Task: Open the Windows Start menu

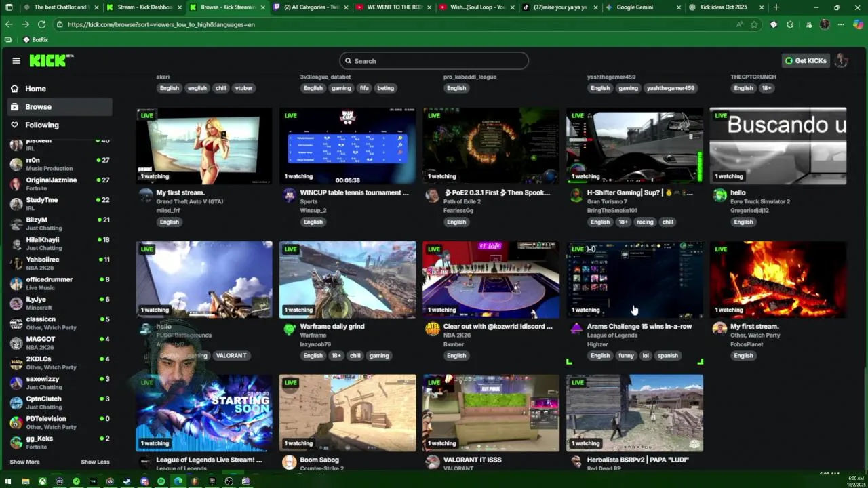Action: tap(8, 481)
